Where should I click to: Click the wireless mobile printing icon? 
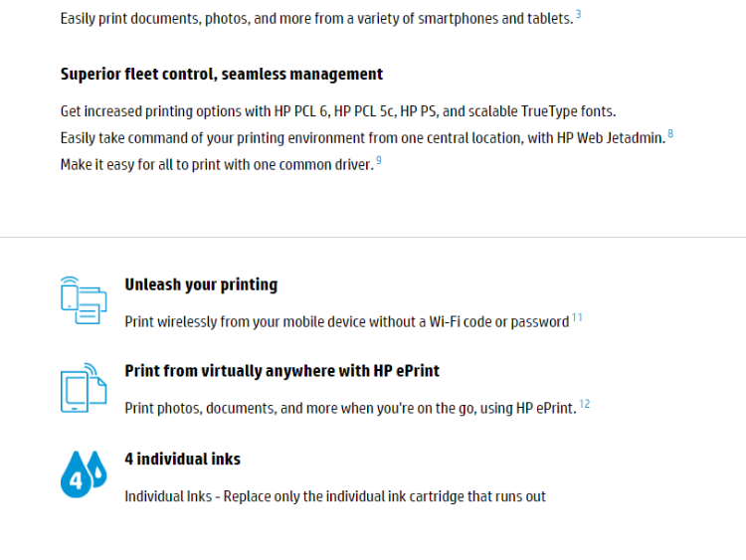pyautogui.click(x=84, y=300)
